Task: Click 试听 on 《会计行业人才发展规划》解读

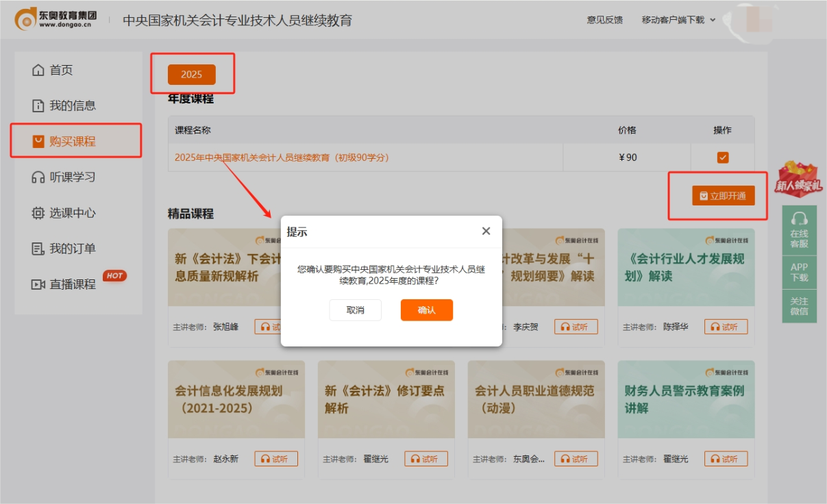Action: 726,327
